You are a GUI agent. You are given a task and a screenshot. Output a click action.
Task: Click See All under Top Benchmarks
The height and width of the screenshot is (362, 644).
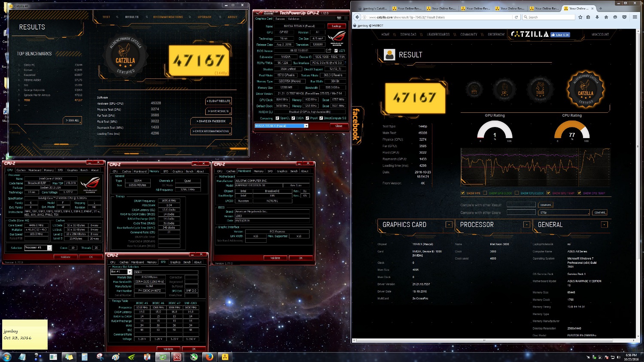click(x=72, y=121)
